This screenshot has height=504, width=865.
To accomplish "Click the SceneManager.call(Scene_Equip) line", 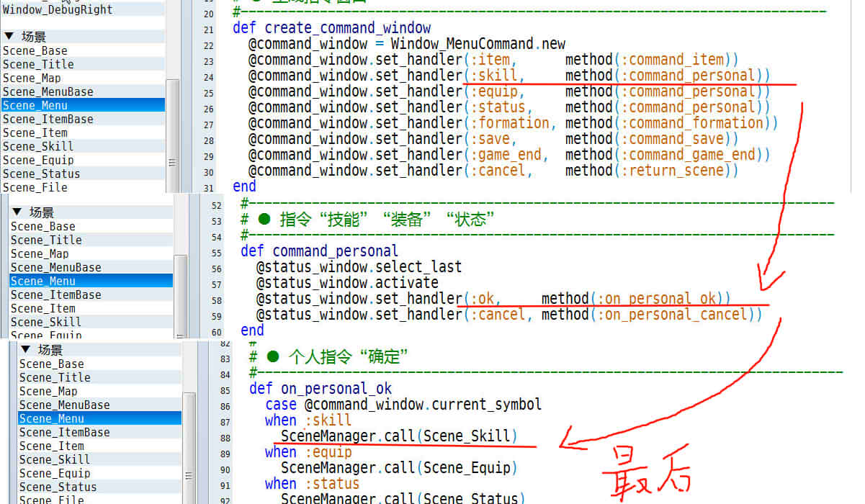I will [400, 468].
